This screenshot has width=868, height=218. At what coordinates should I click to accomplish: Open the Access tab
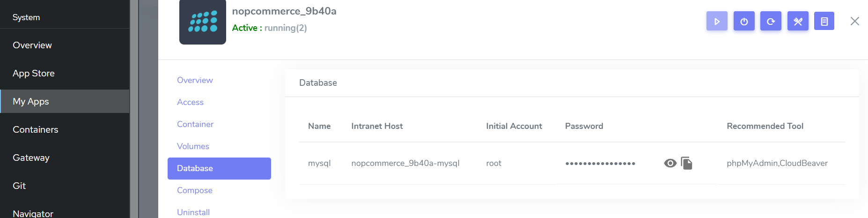tap(190, 102)
